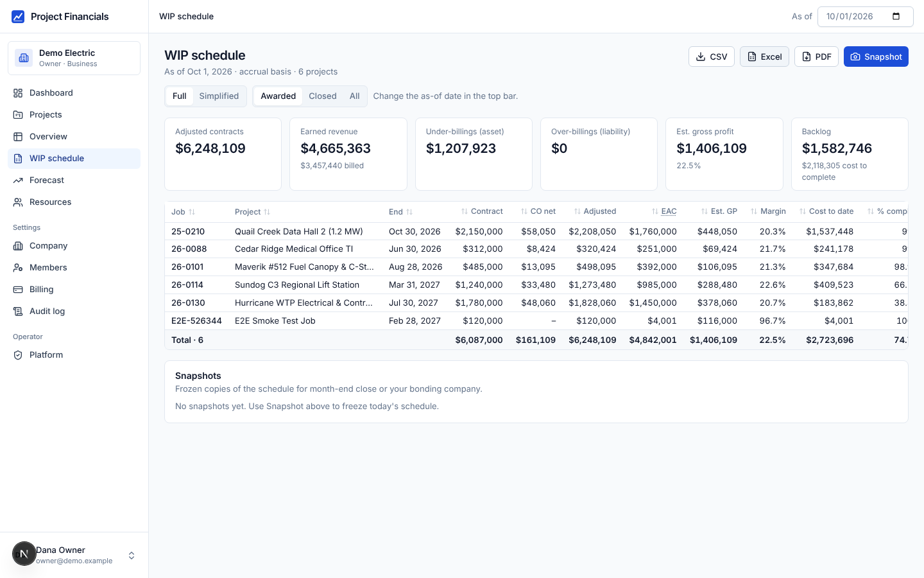Click the Platform shield icon in sidebar
Viewport: 924px width, 578px height.
[x=18, y=355]
